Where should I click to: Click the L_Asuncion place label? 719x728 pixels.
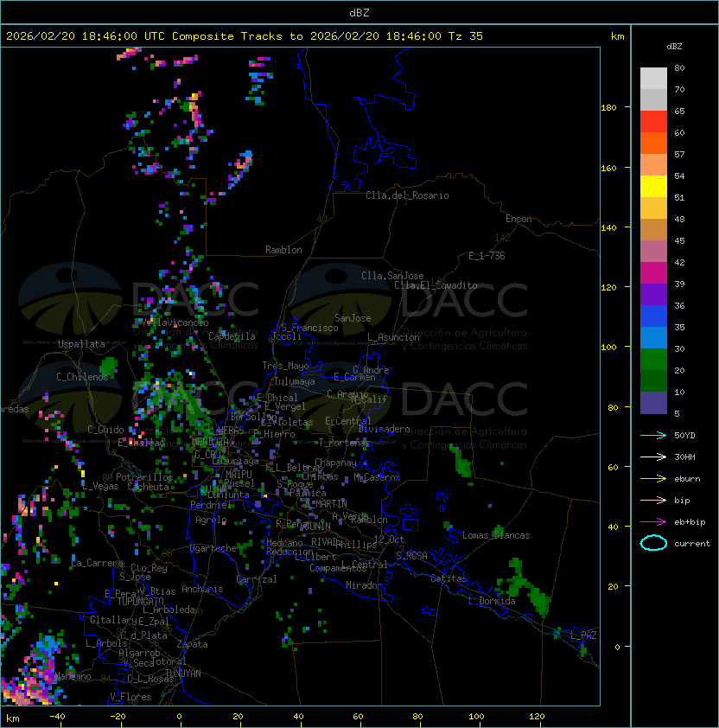click(x=393, y=337)
